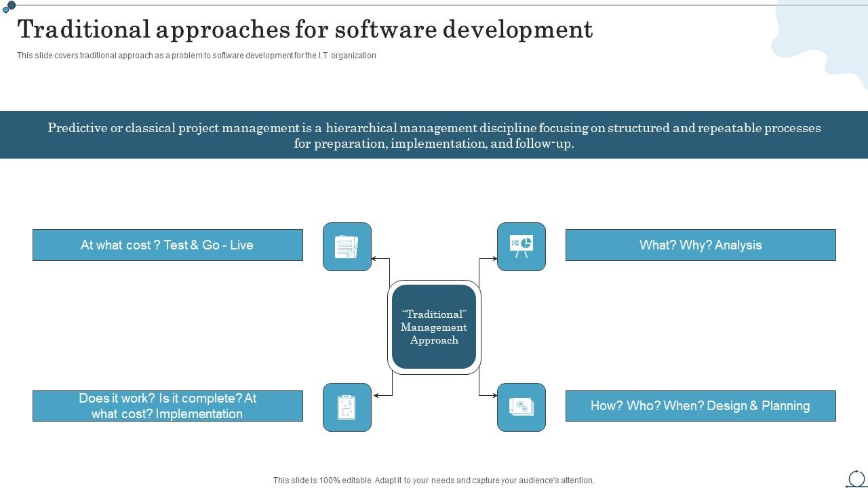Click the presentation board analysis icon
The width and height of the screenshot is (868, 488).
[521, 247]
